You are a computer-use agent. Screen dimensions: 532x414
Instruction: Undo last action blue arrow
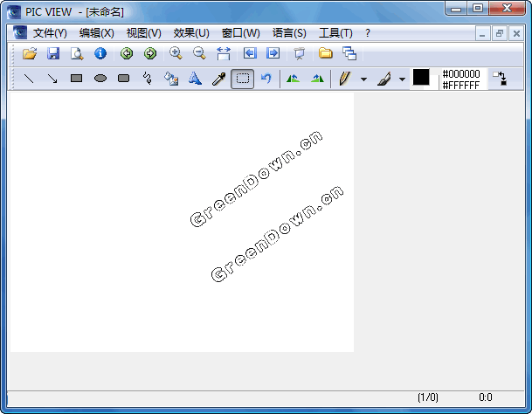[266, 79]
